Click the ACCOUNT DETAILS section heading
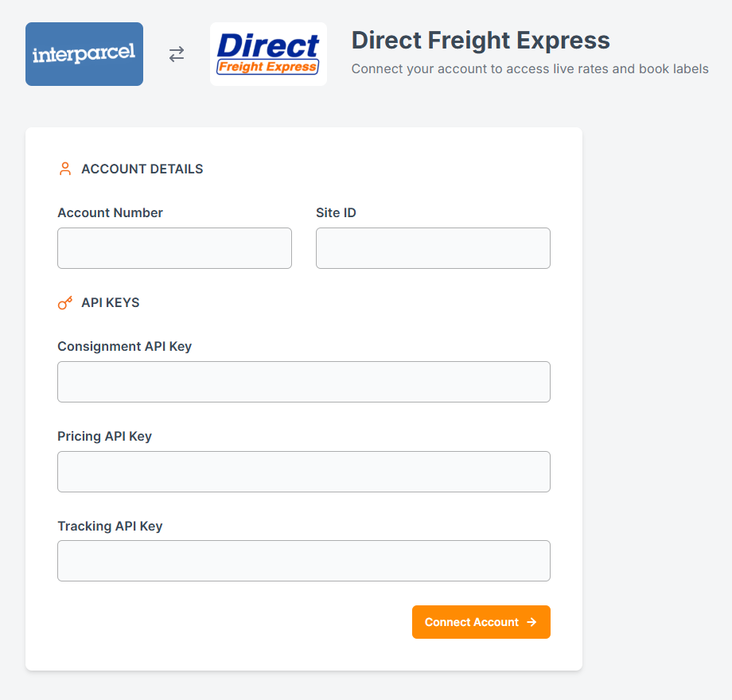The width and height of the screenshot is (732, 700). tap(142, 169)
